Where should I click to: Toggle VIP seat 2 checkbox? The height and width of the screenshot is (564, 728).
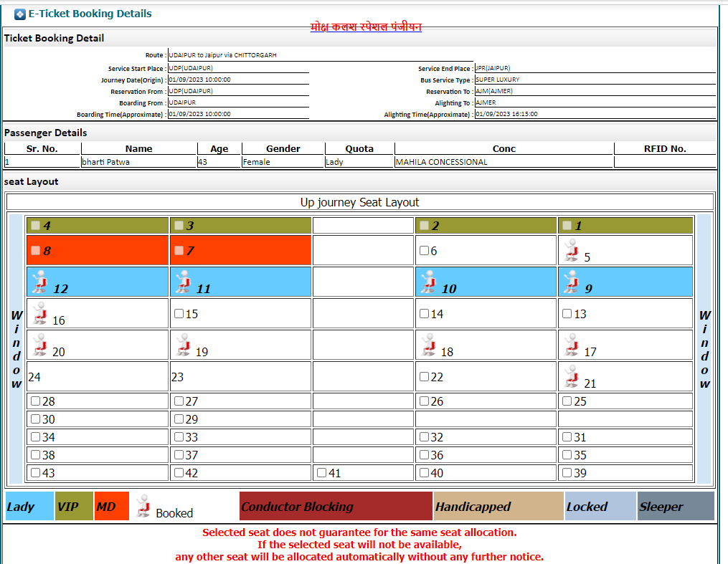point(424,226)
